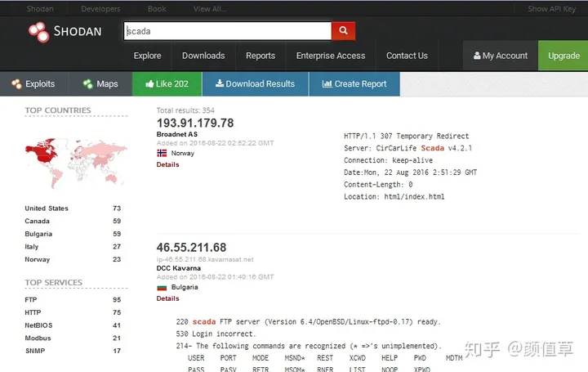Image resolution: width=588 pixels, height=372 pixels.
Task: Open Details for DCC Kavarna result
Action: coord(167,298)
